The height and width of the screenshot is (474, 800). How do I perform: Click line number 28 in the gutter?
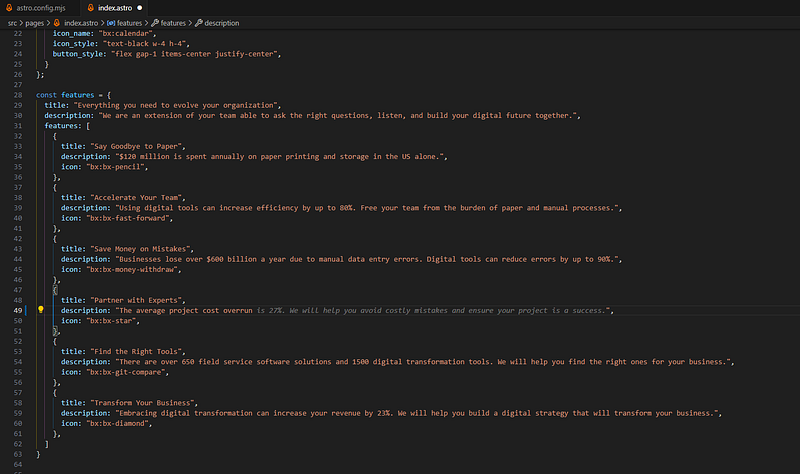[x=18, y=95]
